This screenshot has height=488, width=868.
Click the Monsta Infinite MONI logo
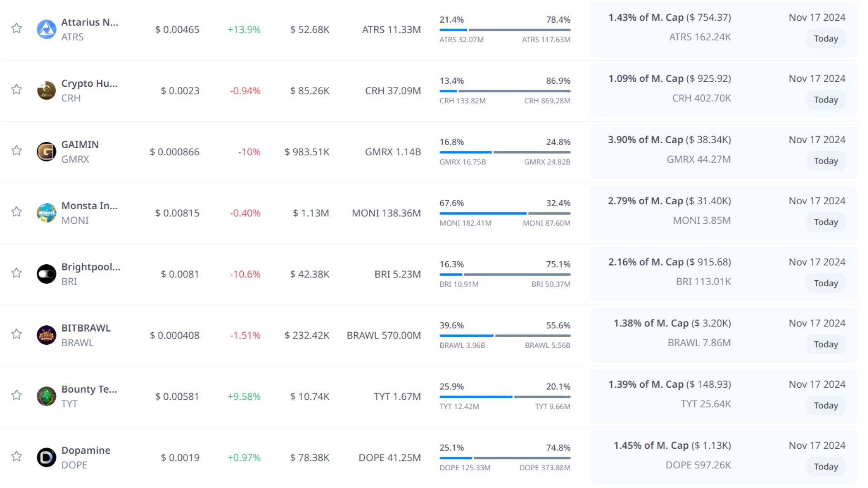(46, 213)
